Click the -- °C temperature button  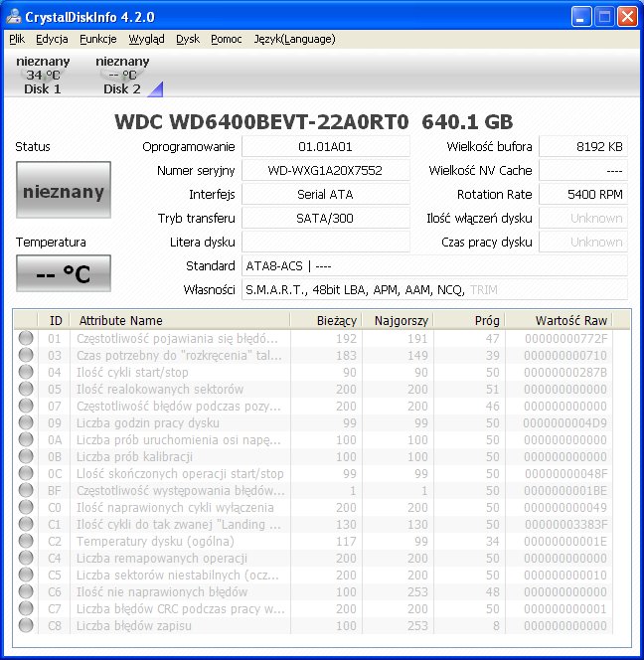point(64,273)
